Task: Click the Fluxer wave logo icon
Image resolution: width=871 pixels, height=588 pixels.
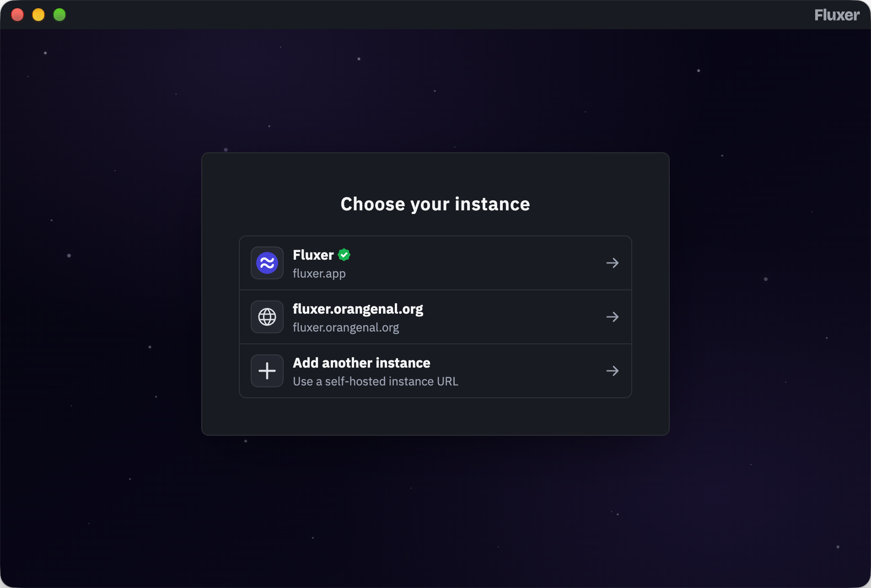Action: point(267,263)
